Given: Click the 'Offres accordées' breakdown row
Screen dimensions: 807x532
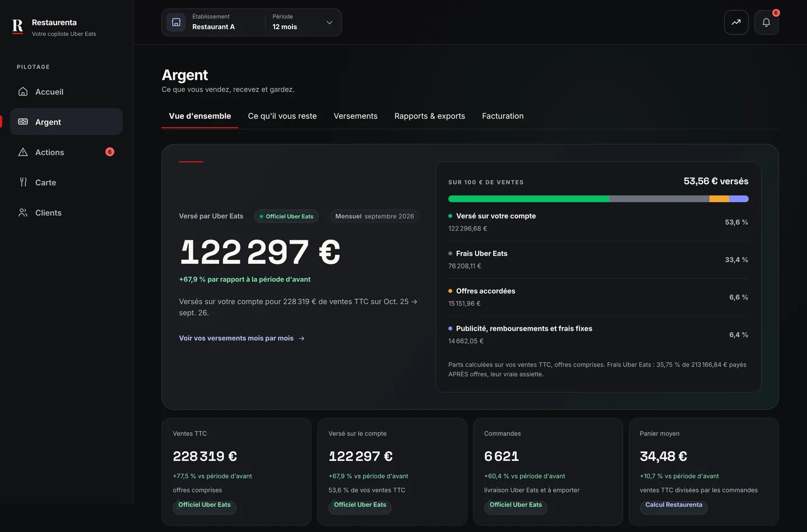Looking at the screenshot, I should [x=598, y=297].
